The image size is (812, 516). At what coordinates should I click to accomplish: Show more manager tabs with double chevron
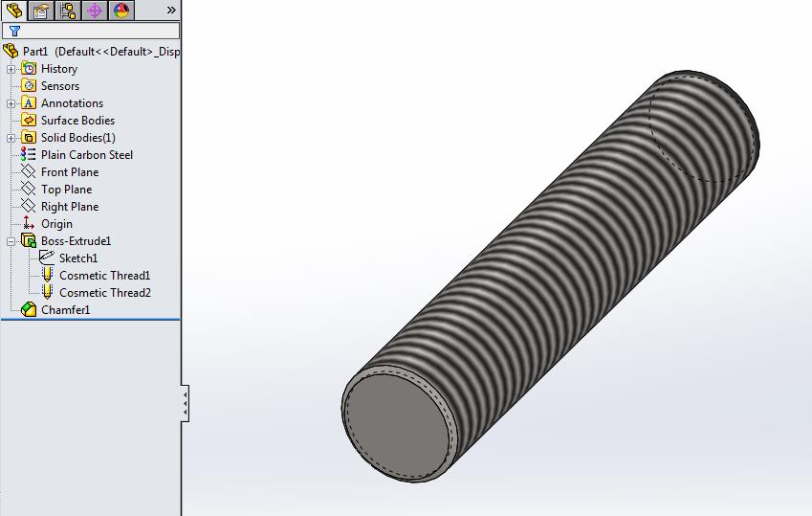171,10
